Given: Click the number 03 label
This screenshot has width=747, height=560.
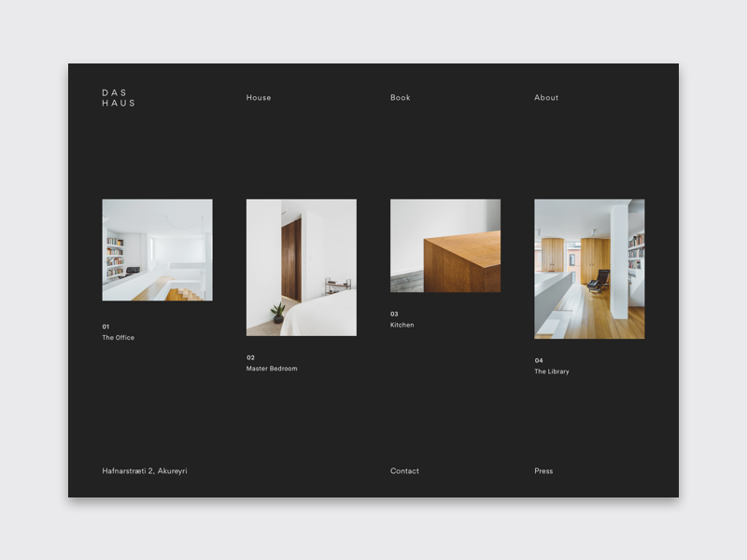Looking at the screenshot, I should pyautogui.click(x=394, y=315).
